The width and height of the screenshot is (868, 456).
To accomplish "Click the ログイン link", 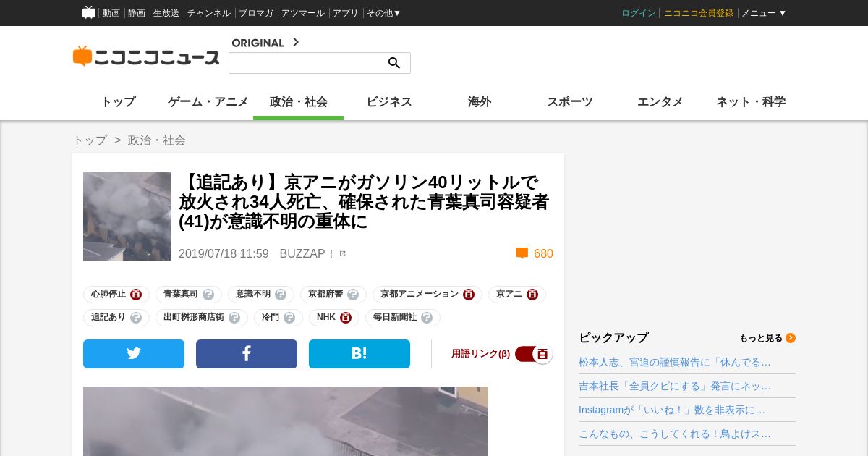I will point(639,13).
